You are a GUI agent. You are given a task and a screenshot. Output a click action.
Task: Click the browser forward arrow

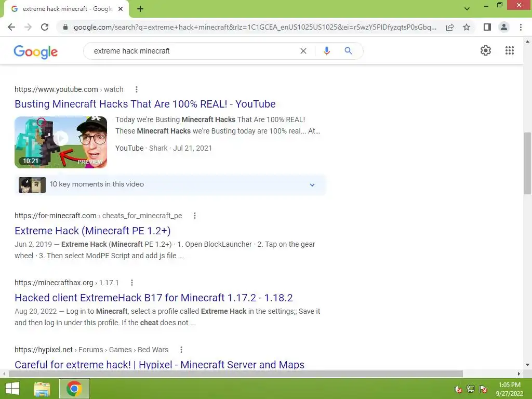28,27
